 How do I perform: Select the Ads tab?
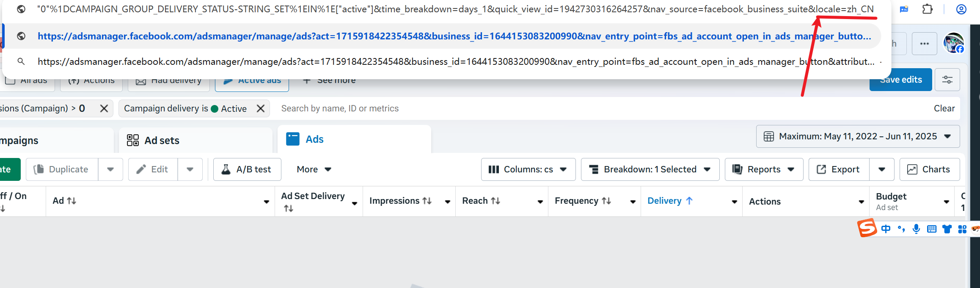(x=314, y=139)
